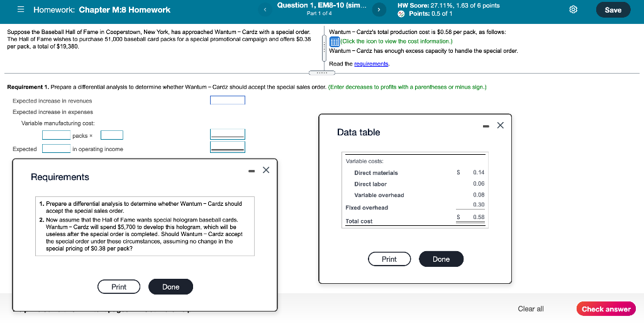Close the Data table dialog
The height and width of the screenshot is (326, 644).
(500, 125)
